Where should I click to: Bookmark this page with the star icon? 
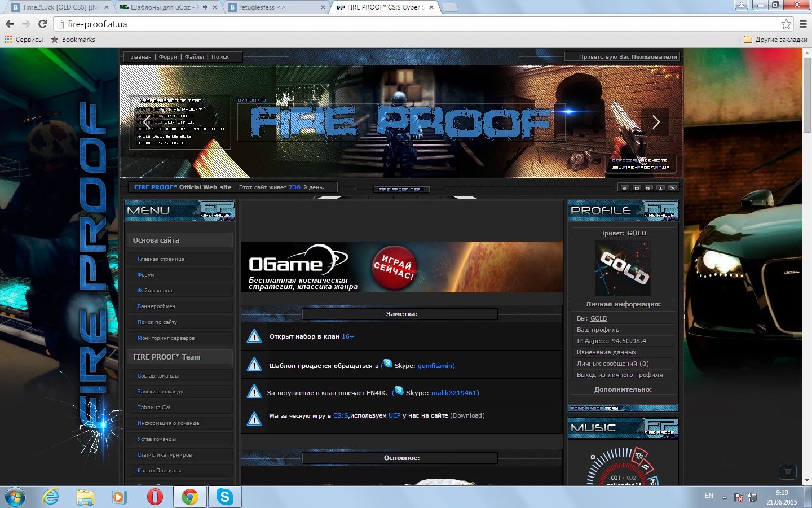(x=786, y=24)
